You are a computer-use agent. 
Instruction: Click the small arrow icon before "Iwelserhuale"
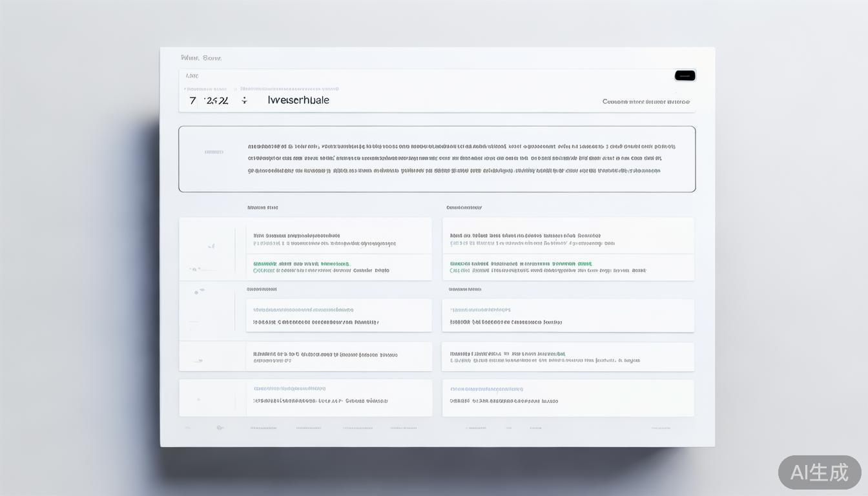pos(244,101)
